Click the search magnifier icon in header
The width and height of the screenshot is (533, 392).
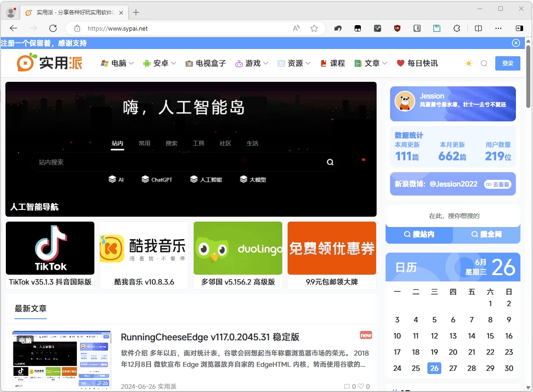(x=484, y=63)
